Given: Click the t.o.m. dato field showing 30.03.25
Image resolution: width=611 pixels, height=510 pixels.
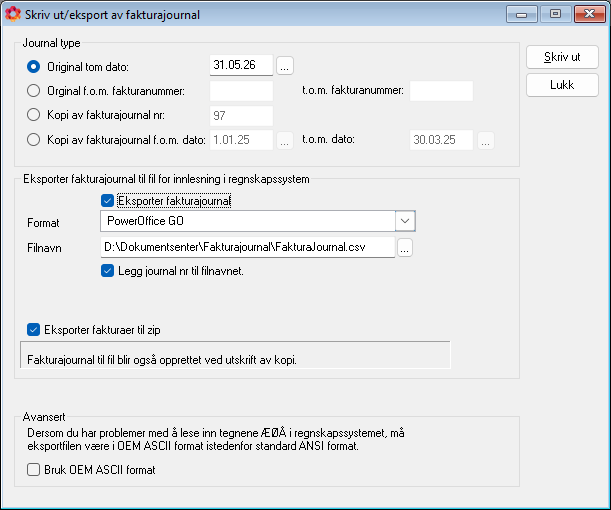Looking at the screenshot, I should 441,140.
